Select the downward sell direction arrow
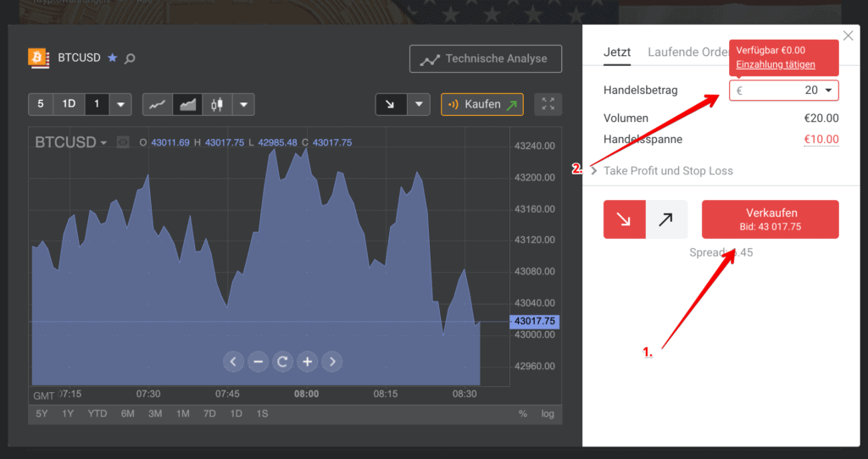The width and height of the screenshot is (868, 459). [625, 219]
